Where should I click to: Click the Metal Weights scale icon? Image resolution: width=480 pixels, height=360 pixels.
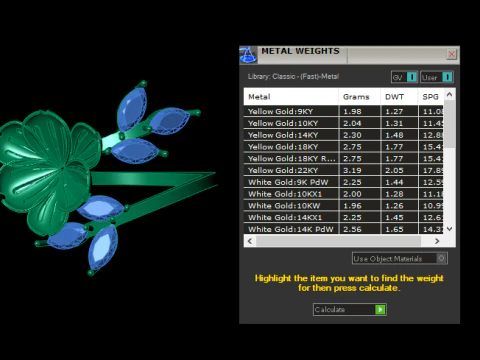pyautogui.click(x=248, y=55)
